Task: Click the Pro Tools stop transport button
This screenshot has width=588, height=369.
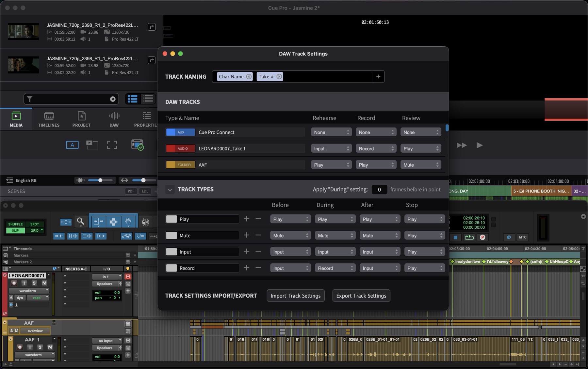Action: click(x=456, y=237)
